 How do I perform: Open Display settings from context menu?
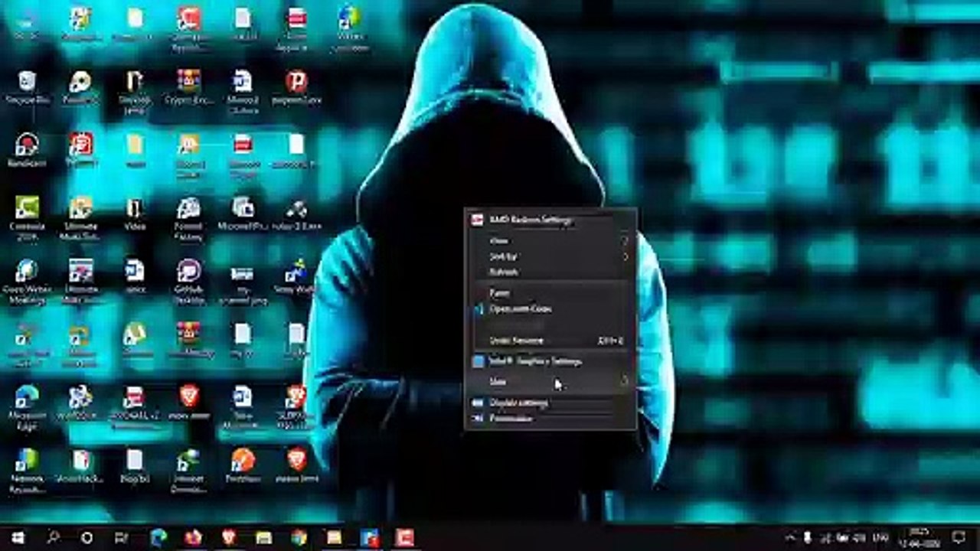point(550,403)
